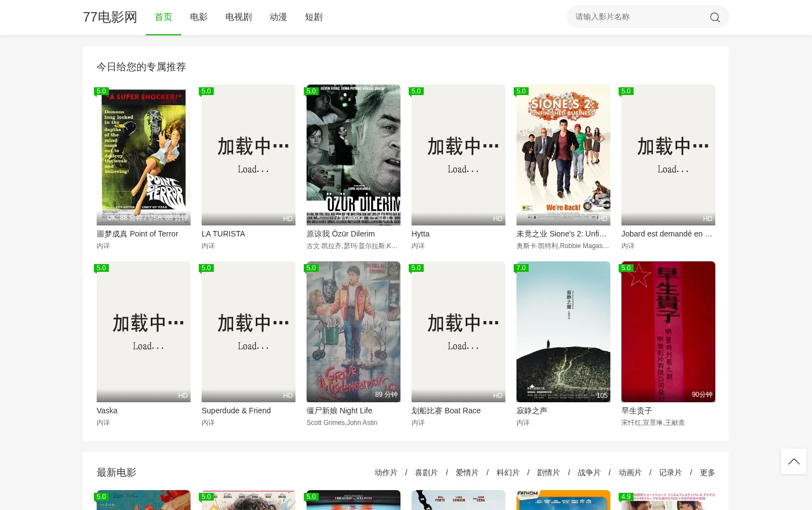Select the 首页 nav tab
Viewport: 812px width, 510px height.
[164, 17]
